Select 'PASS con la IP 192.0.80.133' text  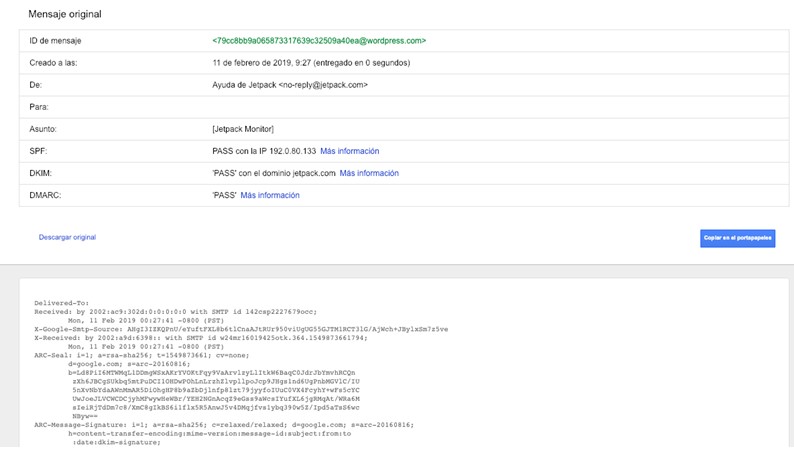coord(264,151)
